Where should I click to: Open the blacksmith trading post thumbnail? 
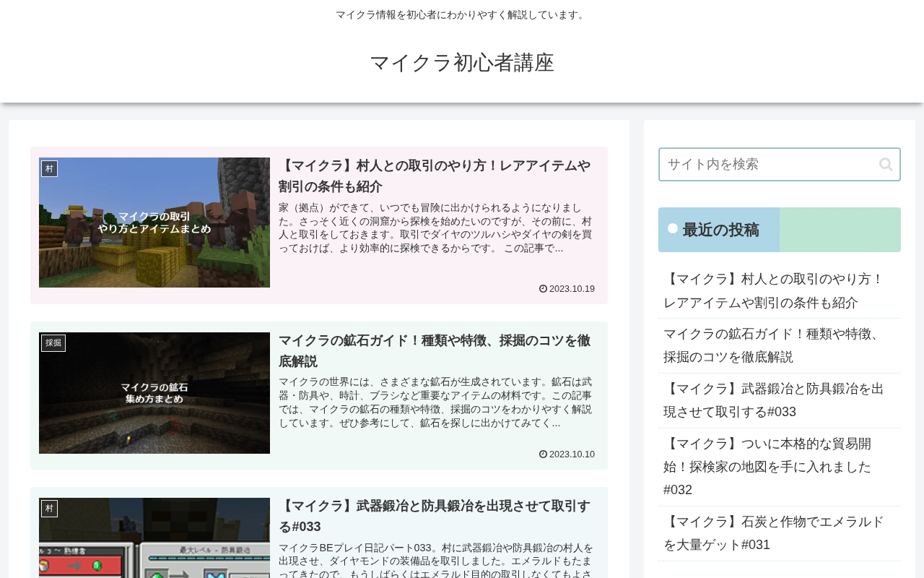click(154, 538)
